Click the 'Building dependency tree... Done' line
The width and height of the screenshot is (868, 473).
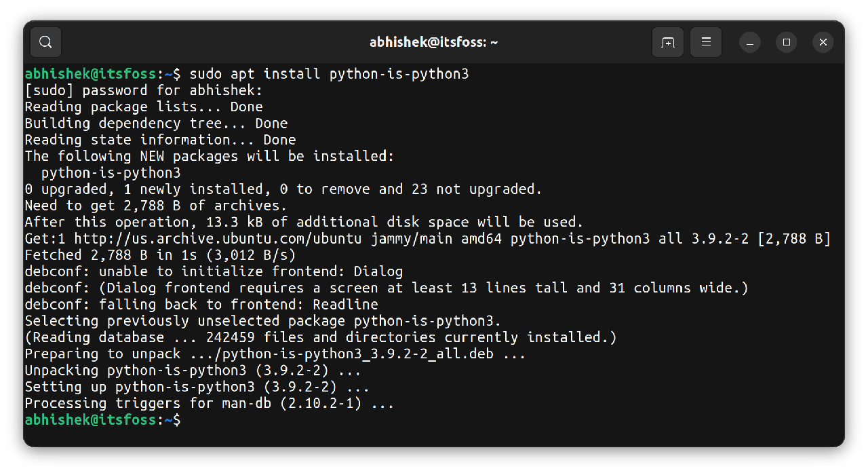[156, 124]
